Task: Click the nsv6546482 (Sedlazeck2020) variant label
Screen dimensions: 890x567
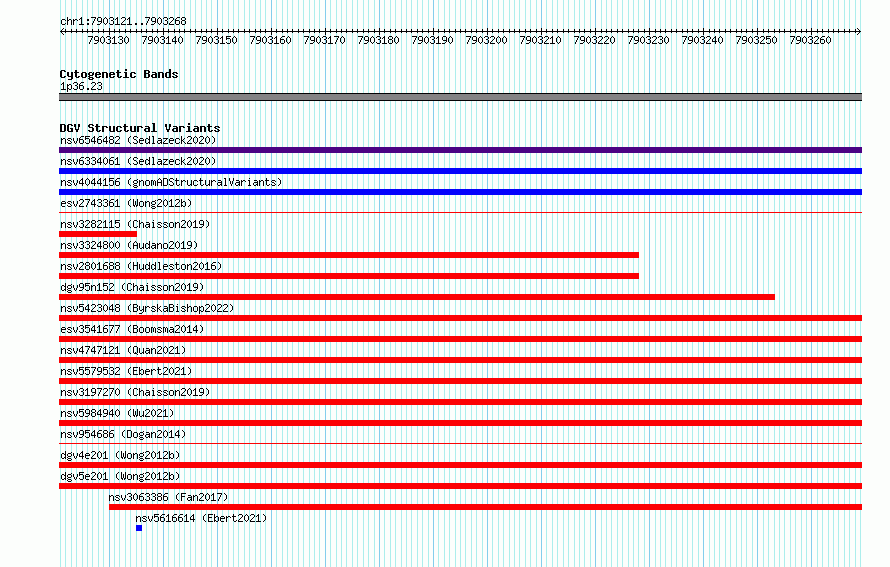Action: pos(138,140)
